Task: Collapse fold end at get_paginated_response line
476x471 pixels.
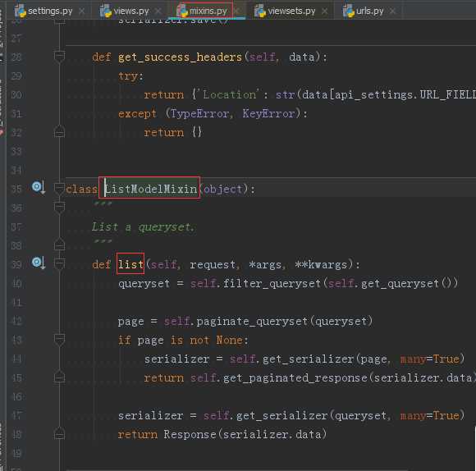Action: point(59,377)
